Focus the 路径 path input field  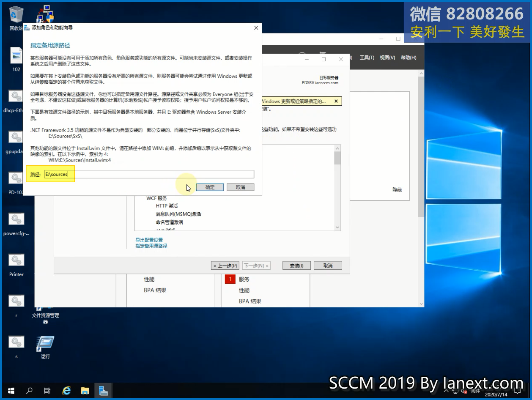[149, 174]
